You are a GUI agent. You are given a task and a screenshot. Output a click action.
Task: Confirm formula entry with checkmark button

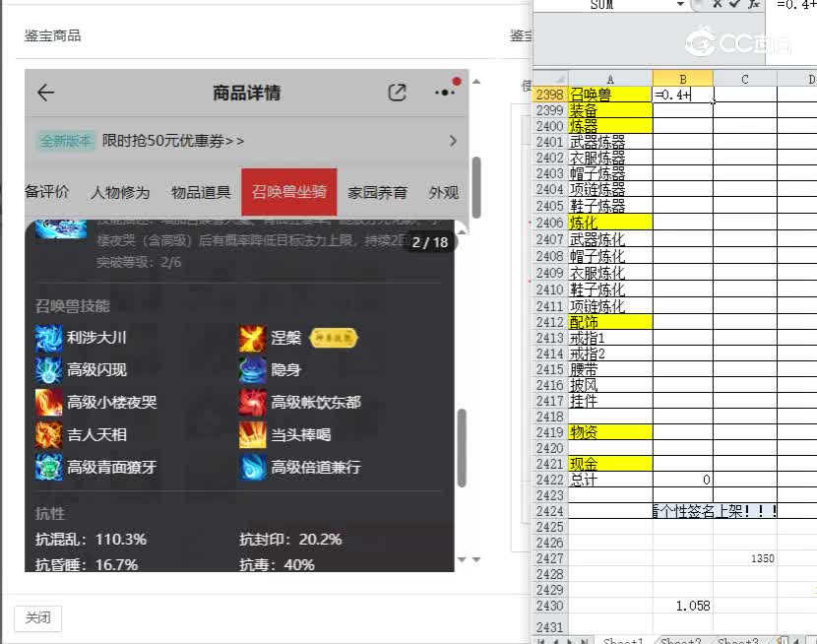click(734, 4)
